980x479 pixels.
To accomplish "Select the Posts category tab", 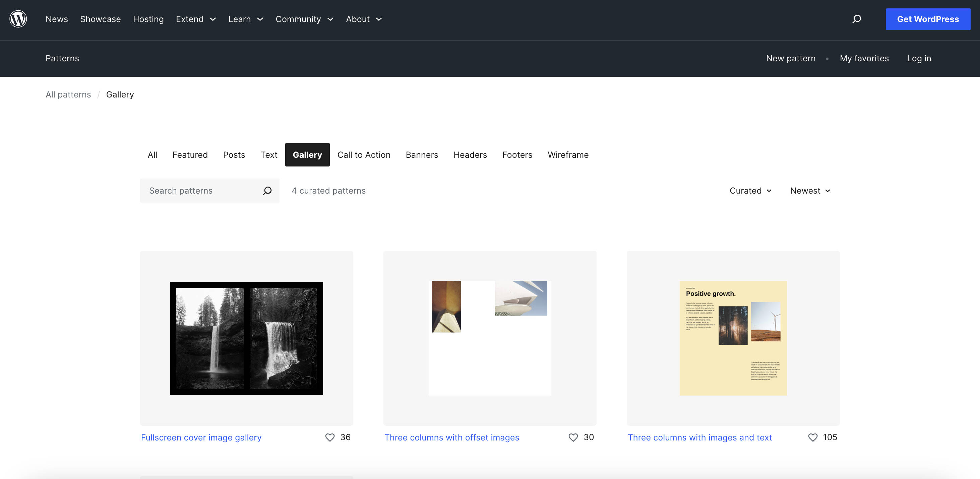I will point(234,155).
